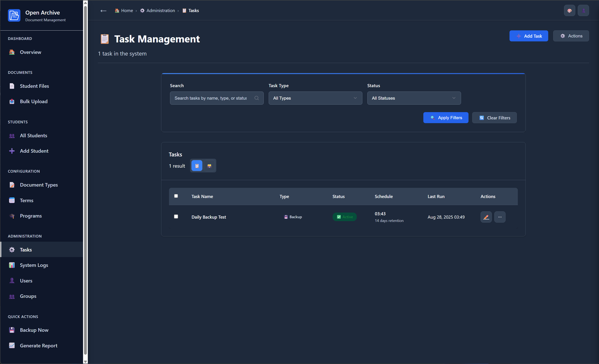Click the Active status badge

point(344,217)
